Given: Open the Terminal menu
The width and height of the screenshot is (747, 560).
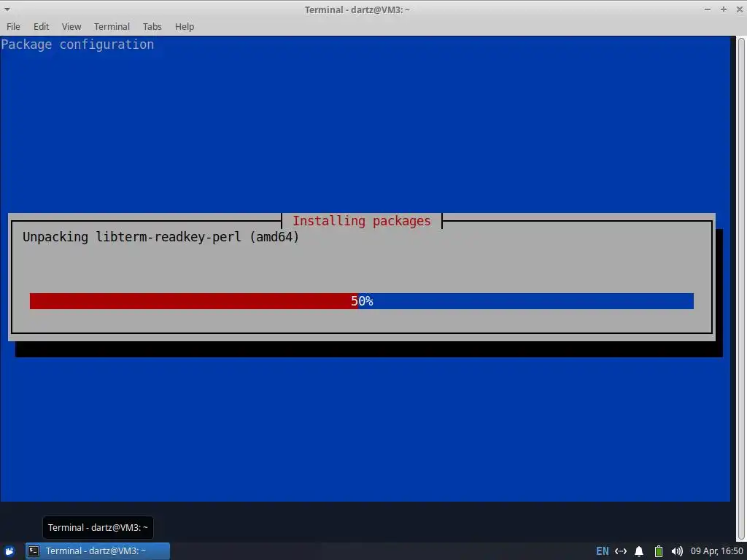Looking at the screenshot, I should coord(112,27).
